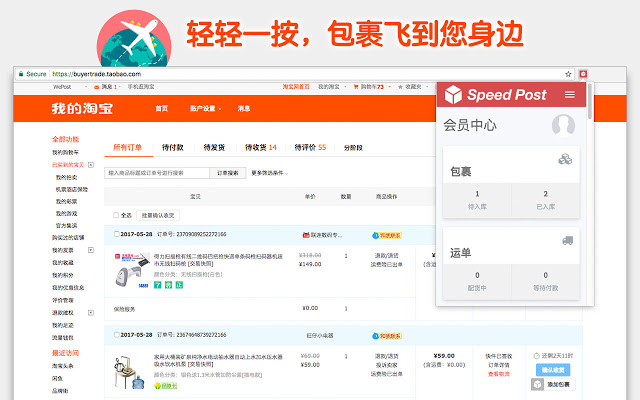Click the green badge under water pump item

point(165,385)
